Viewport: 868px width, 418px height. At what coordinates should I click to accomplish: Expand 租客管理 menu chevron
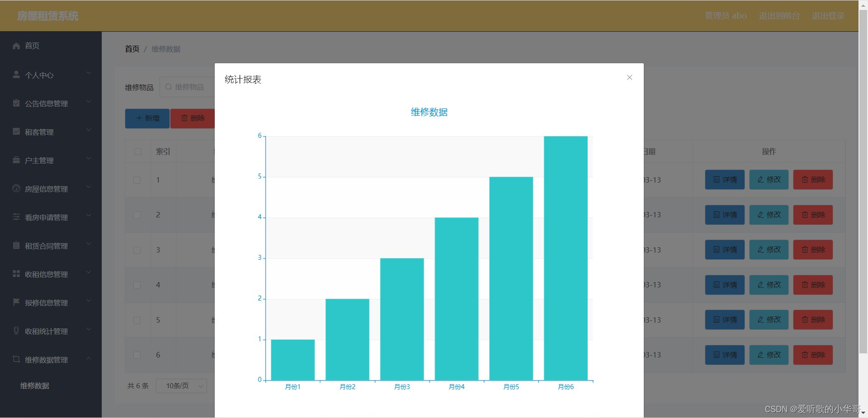pos(89,130)
